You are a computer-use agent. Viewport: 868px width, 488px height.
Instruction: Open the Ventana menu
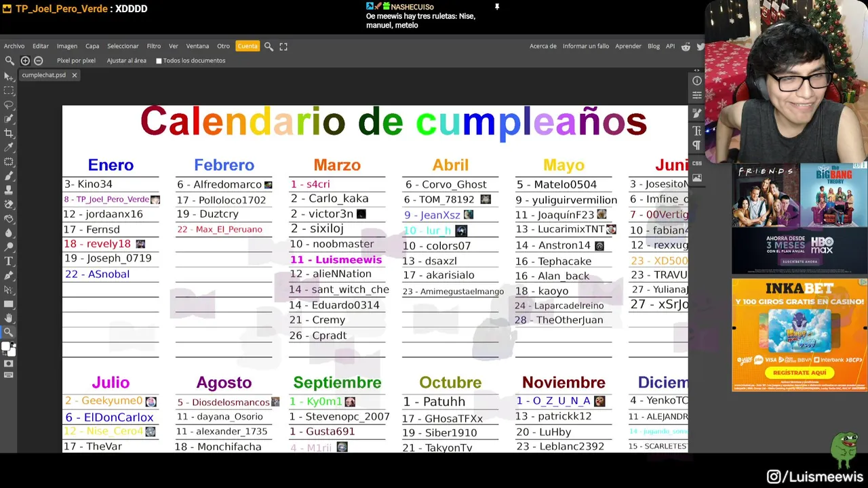coord(197,46)
